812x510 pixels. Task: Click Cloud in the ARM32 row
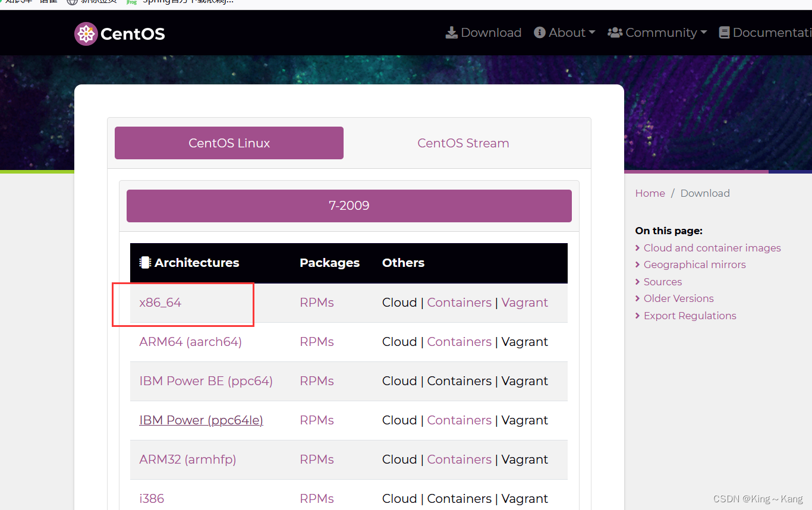[399, 459]
